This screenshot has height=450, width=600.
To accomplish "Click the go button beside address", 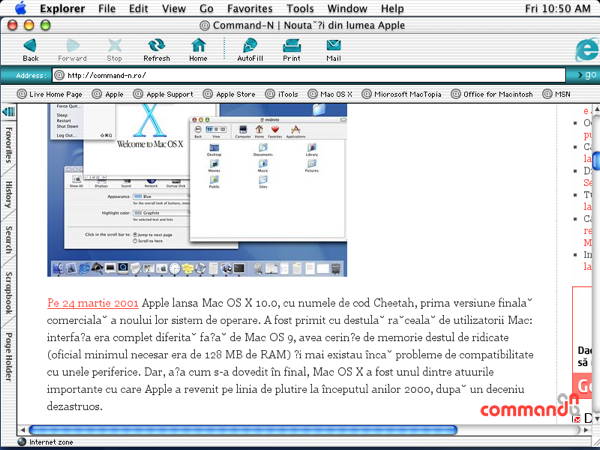I will tap(585, 75).
